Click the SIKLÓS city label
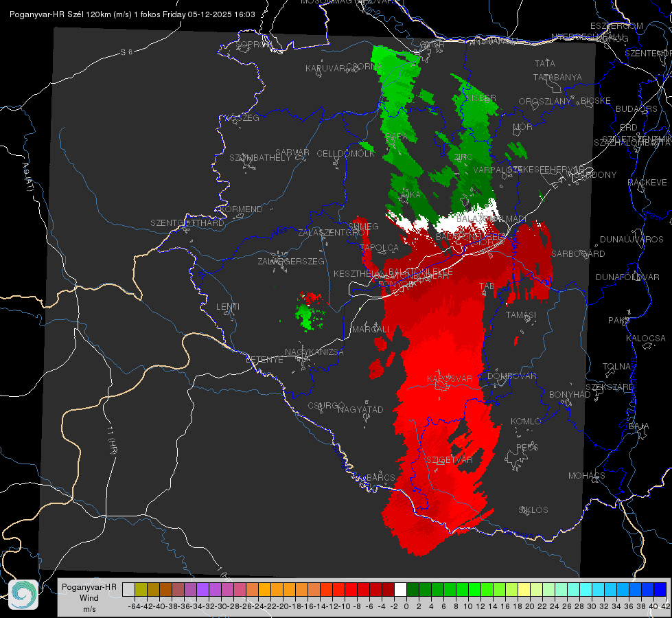The image size is (672, 618). pyautogui.click(x=533, y=510)
